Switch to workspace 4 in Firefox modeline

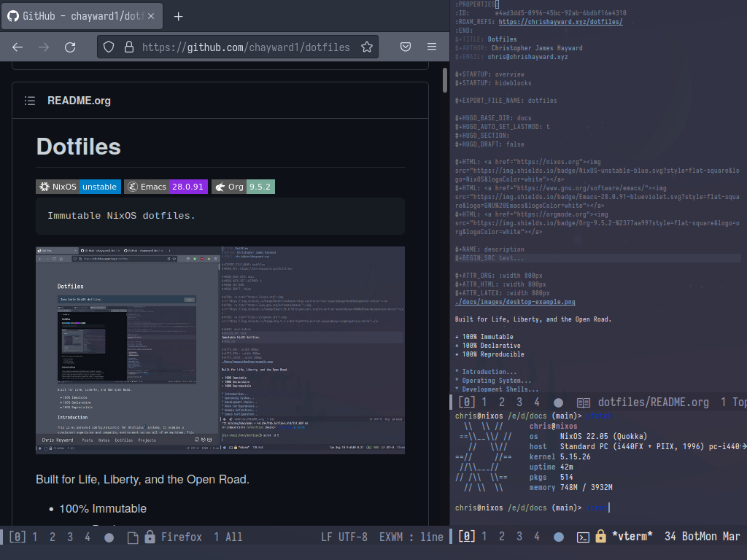[x=88, y=537]
